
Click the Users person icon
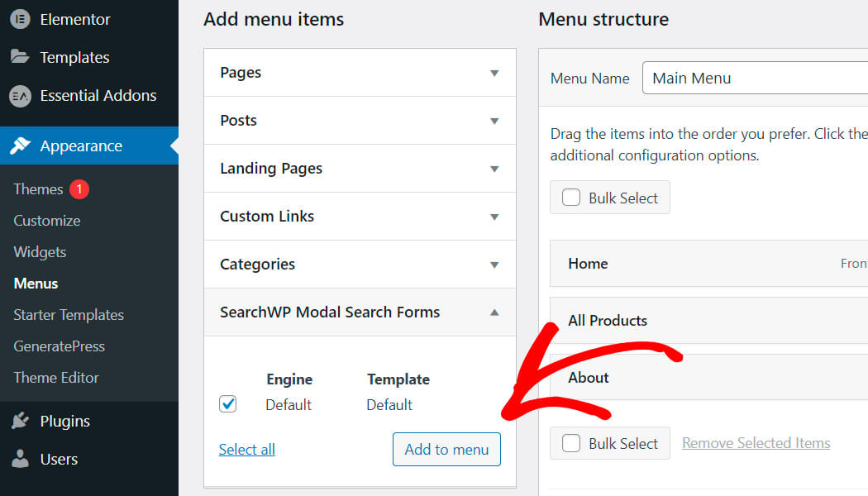pos(20,459)
